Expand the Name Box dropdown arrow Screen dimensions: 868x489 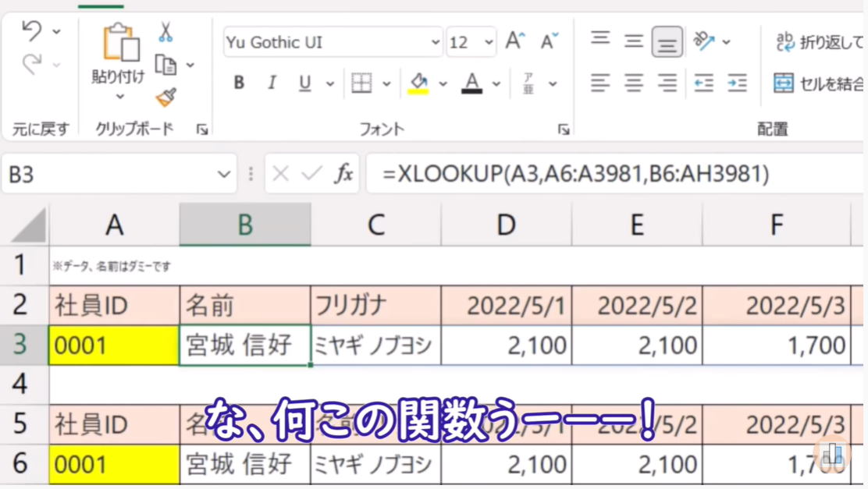click(x=223, y=174)
